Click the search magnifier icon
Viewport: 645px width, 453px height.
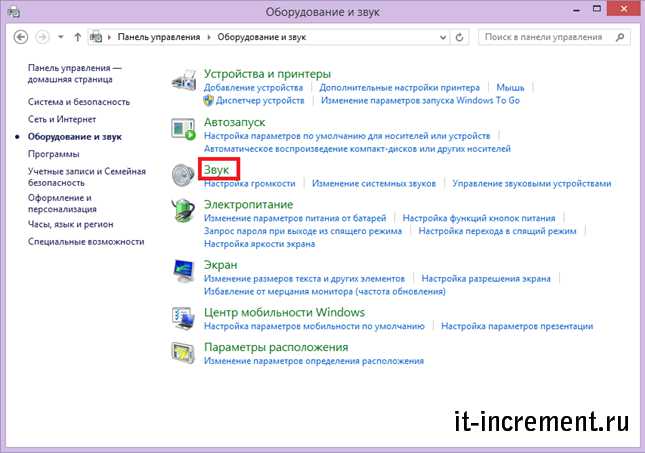(x=620, y=37)
